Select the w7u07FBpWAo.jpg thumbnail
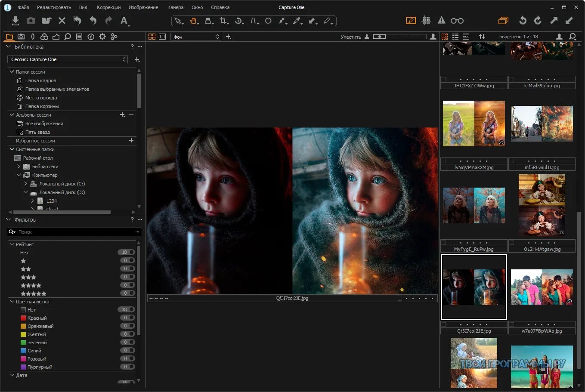Screen dimensions: 585x392 [542, 287]
